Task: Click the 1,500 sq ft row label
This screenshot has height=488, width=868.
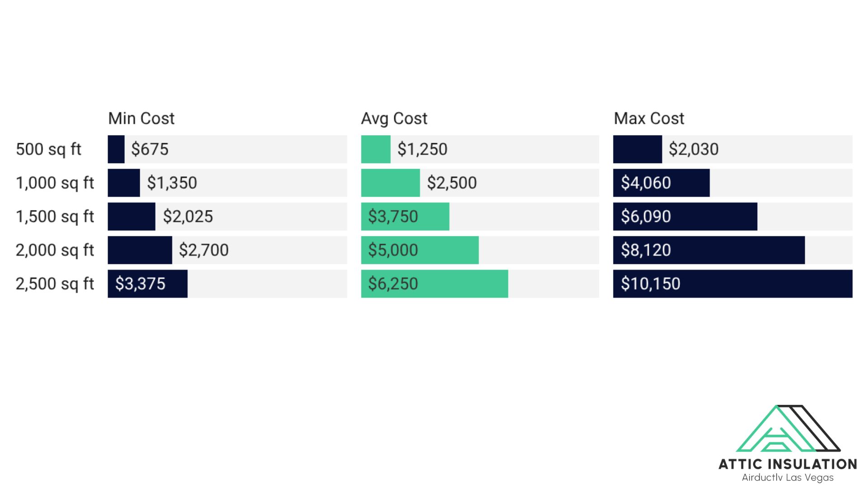Action: point(55,216)
